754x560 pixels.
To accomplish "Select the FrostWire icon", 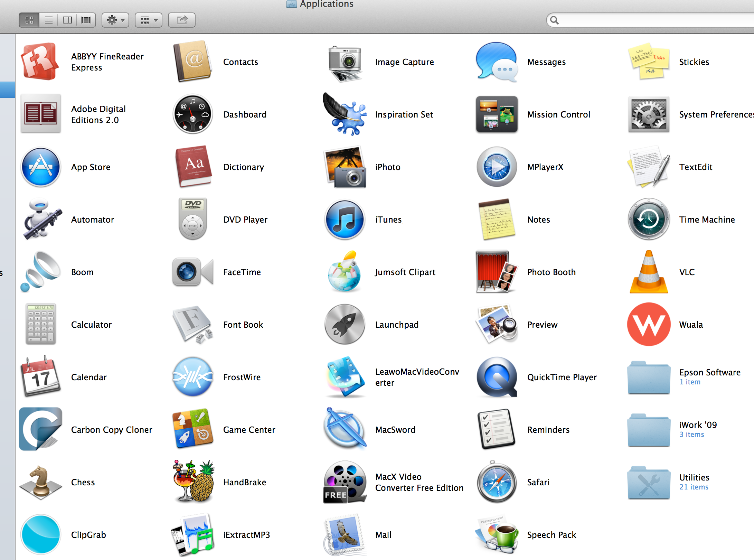I will [x=193, y=377].
